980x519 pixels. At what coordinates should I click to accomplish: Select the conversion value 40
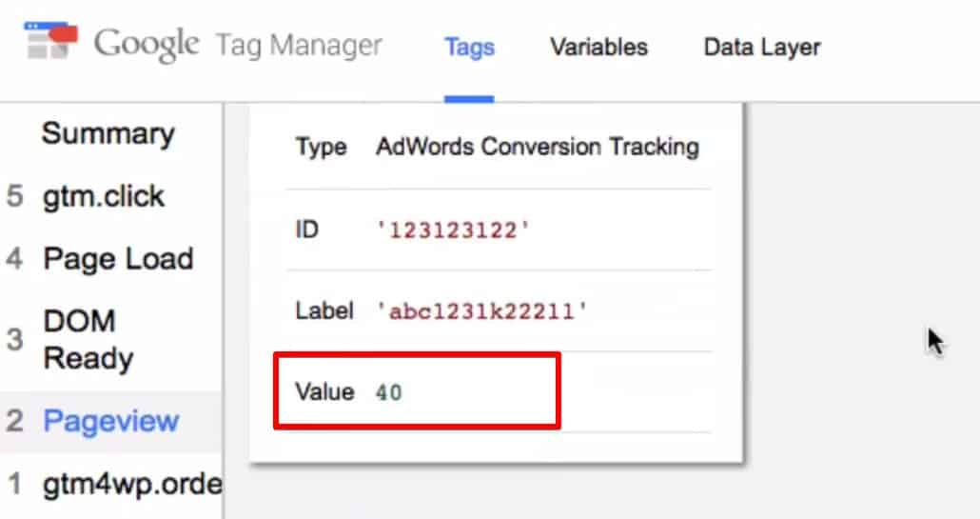point(388,392)
